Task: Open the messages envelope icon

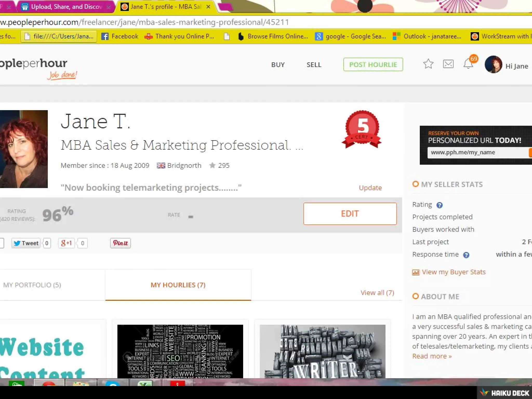Action: point(448,64)
